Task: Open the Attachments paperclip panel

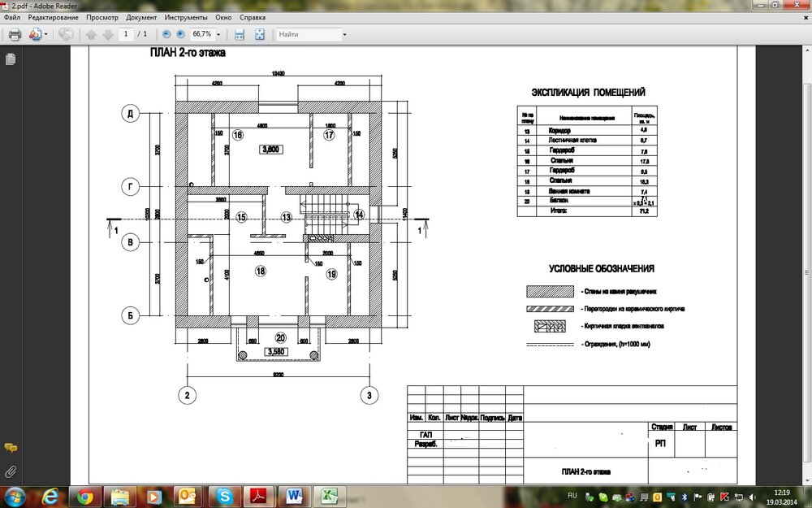Action: point(11,471)
